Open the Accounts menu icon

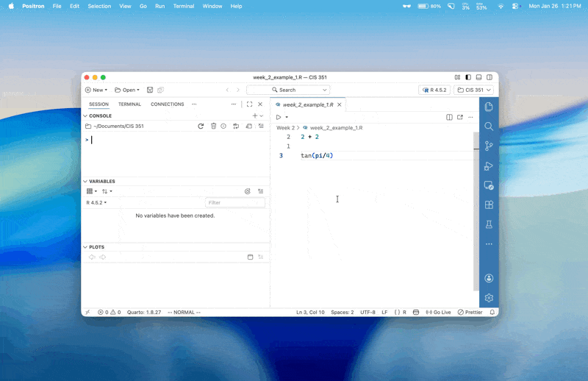[x=489, y=278]
